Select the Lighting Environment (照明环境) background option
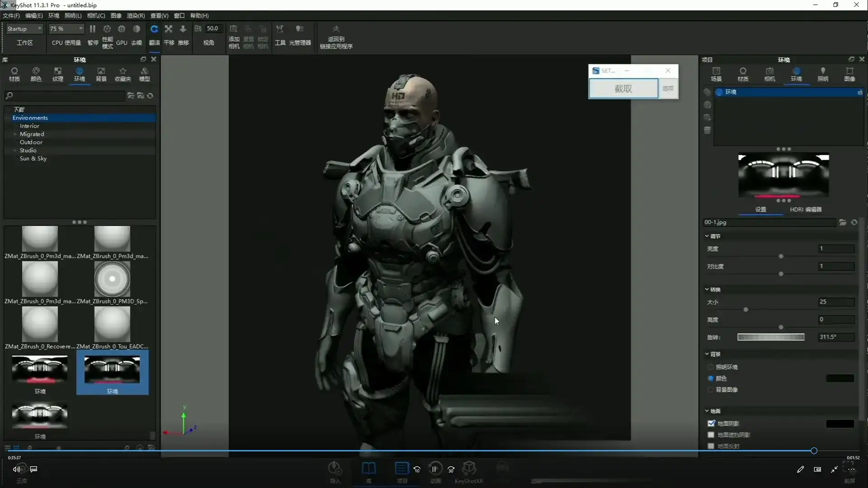The image size is (868, 488). point(711,367)
